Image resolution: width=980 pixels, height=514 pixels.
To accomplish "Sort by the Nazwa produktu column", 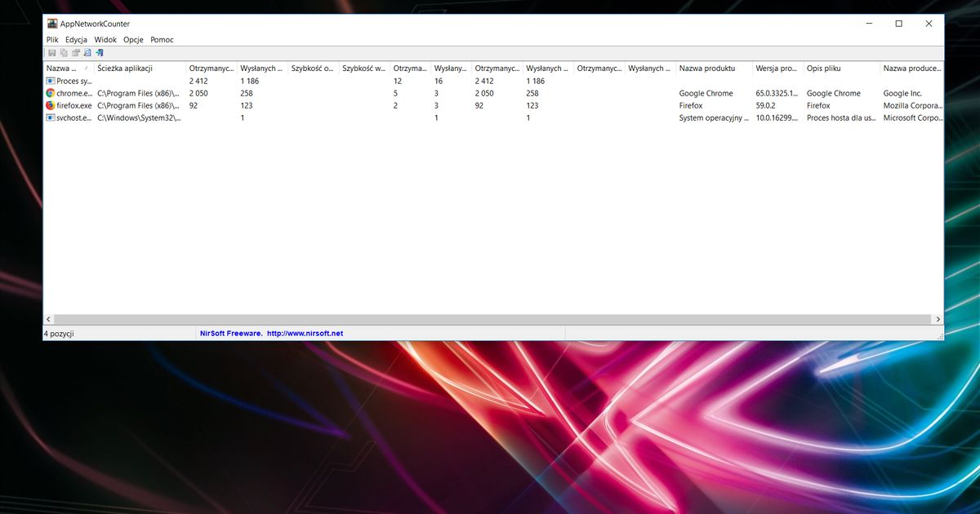I will point(708,69).
